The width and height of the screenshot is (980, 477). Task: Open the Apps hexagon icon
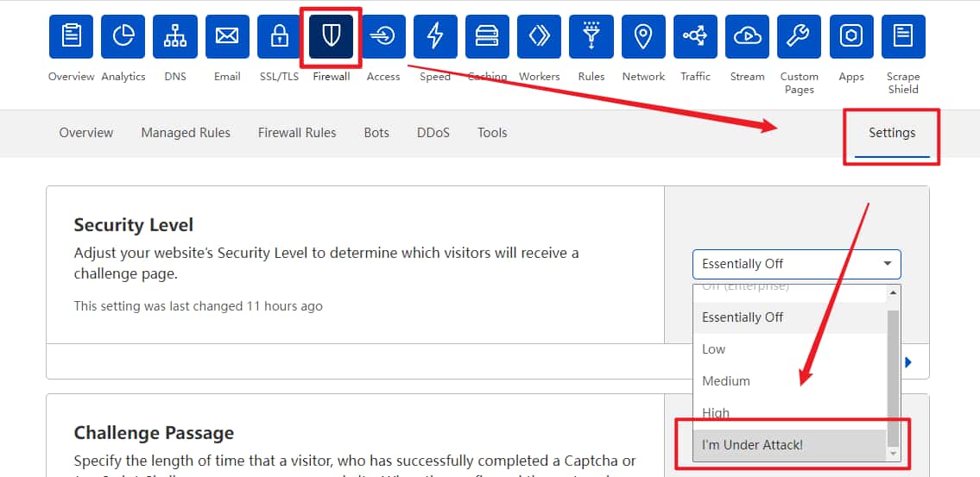tap(851, 36)
